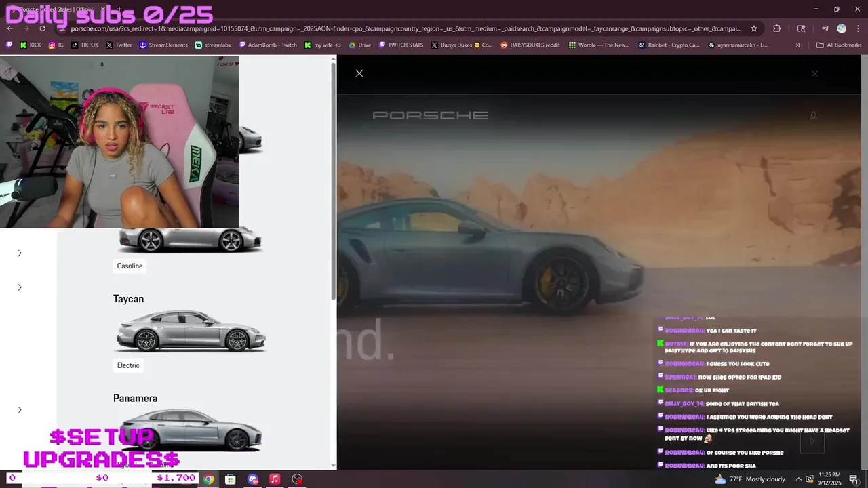868x488 pixels.
Task: Open the ayannamarcelin bookmark
Action: click(x=738, y=45)
